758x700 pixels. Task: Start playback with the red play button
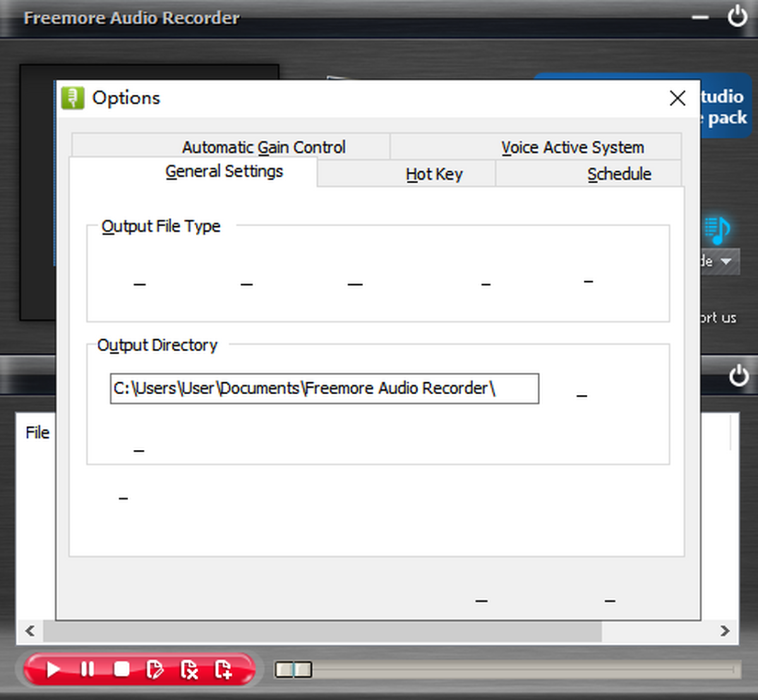pyautogui.click(x=53, y=669)
